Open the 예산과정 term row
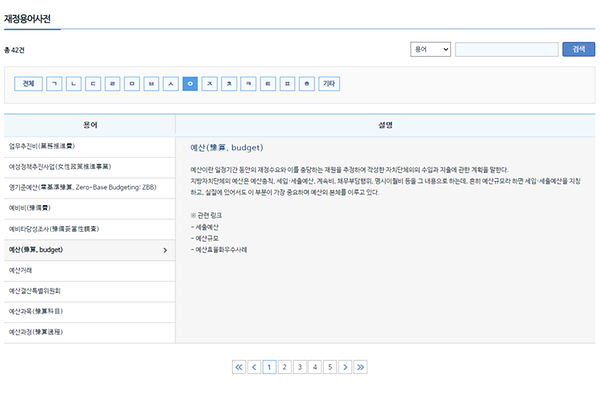600x403 pixels. (x=90, y=332)
